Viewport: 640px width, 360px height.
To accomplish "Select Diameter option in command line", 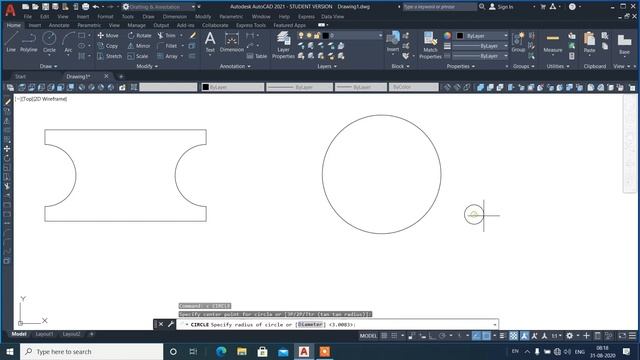I will point(310,324).
